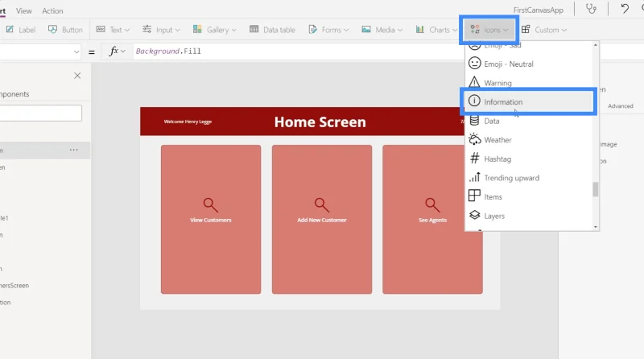Click the Label icon in the ribbon
The height and width of the screenshot is (359, 644).
point(10,30)
